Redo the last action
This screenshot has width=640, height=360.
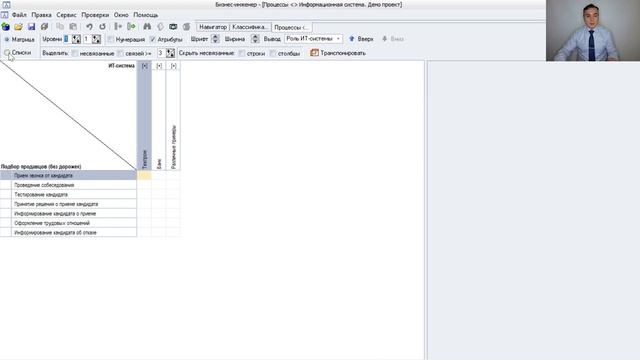tap(102, 27)
